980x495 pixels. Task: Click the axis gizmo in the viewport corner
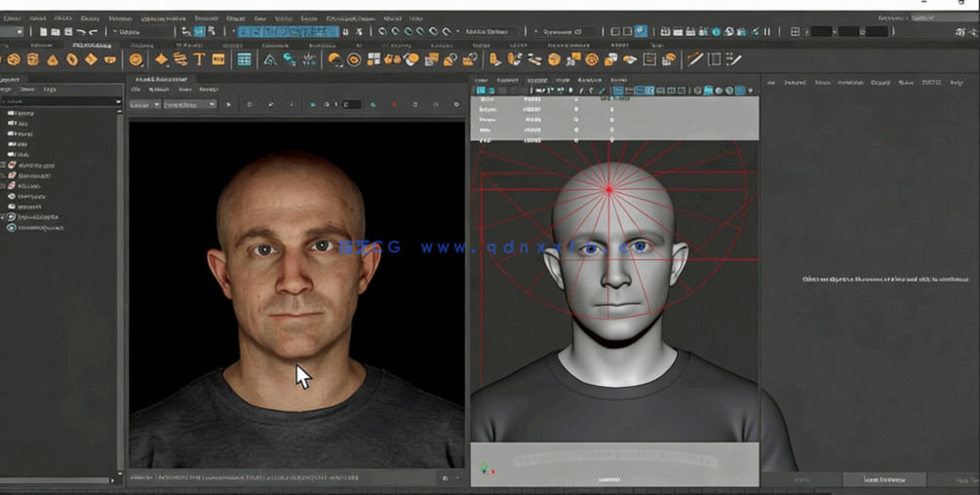[486, 470]
